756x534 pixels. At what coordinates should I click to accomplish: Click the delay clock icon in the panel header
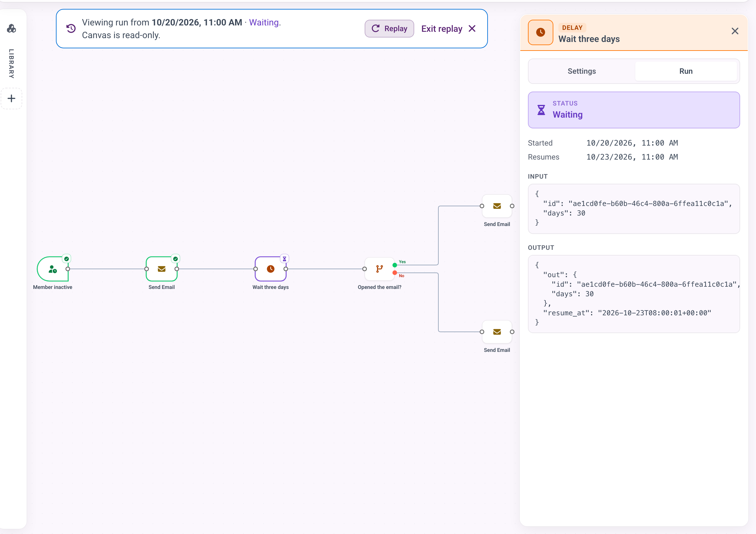540,32
